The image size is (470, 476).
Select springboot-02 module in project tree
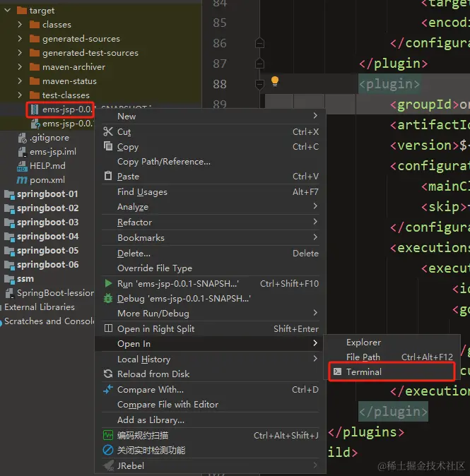coord(47,208)
